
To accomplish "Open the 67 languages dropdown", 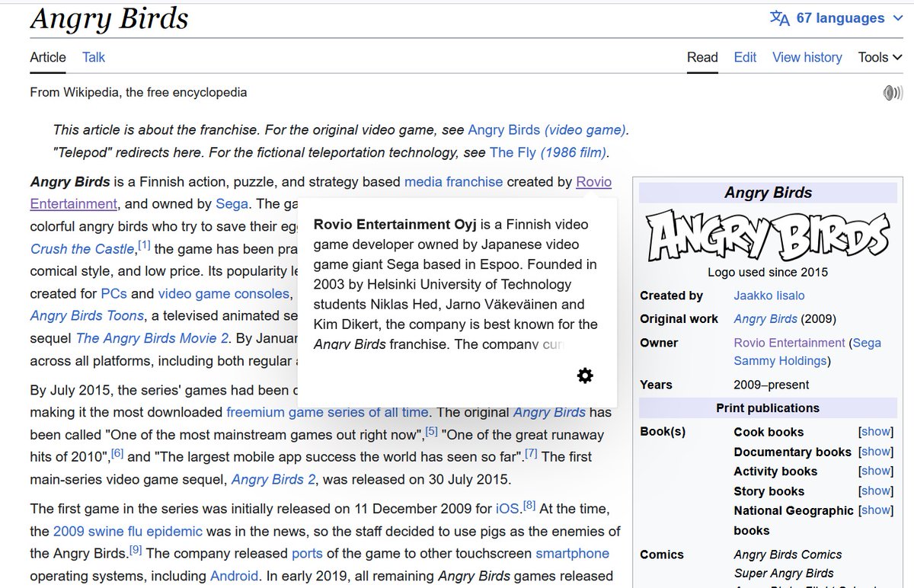I will click(x=836, y=18).
